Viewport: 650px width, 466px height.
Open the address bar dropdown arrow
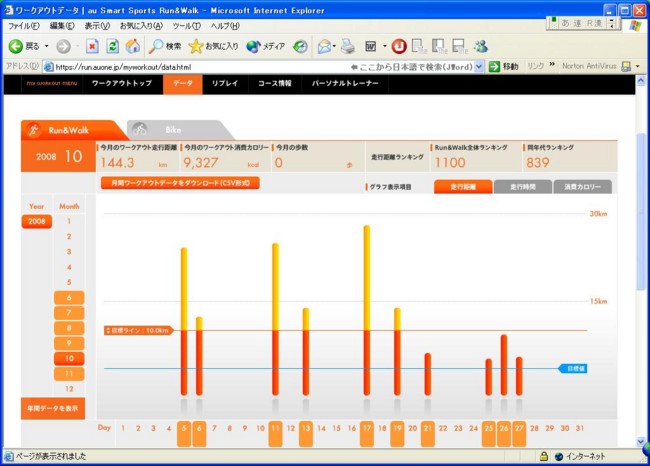[479, 66]
